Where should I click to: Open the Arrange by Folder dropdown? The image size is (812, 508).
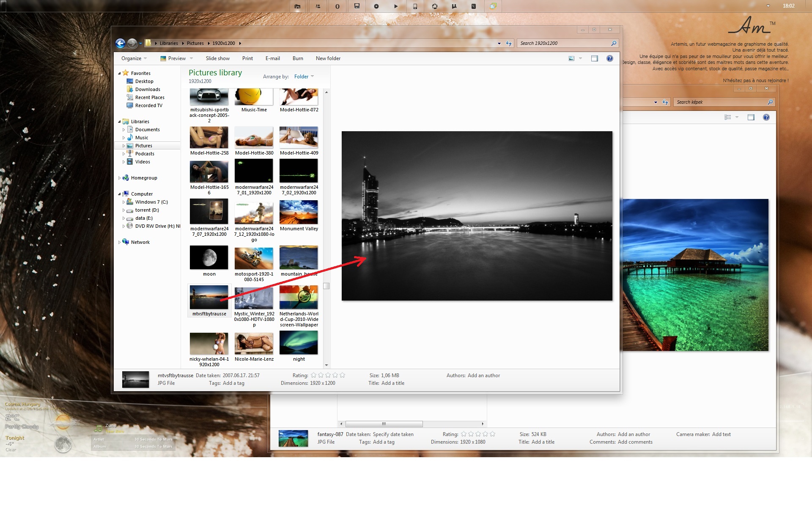(x=304, y=77)
